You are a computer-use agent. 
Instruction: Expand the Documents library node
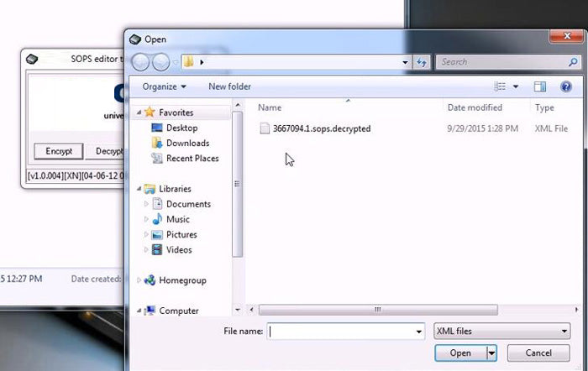coord(146,204)
